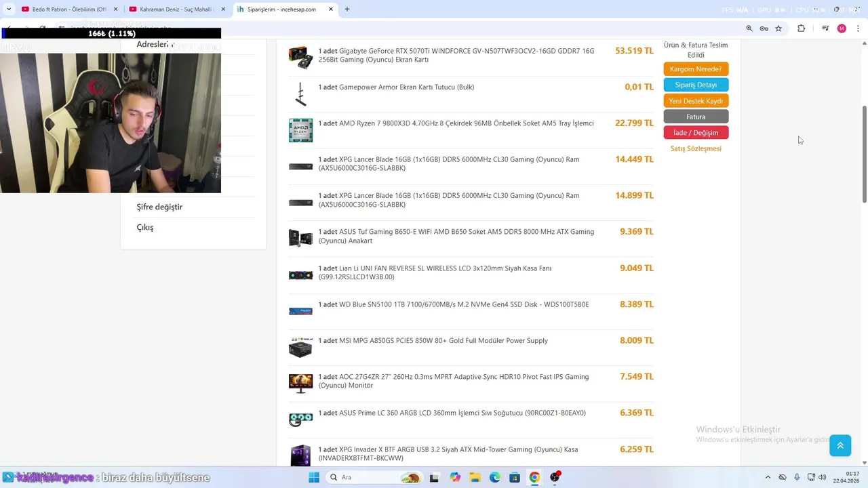Click the ASUS Prime LC 360 cooler thumbnail
This screenshot has height=488, width=868.
click(300, 420)
